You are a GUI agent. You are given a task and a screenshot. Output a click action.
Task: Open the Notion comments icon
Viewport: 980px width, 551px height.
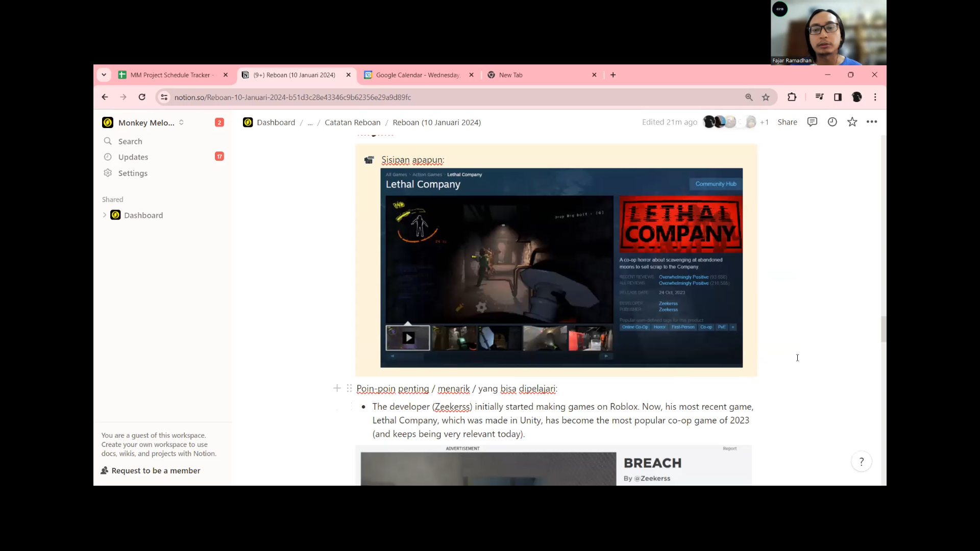coord(812,122)
